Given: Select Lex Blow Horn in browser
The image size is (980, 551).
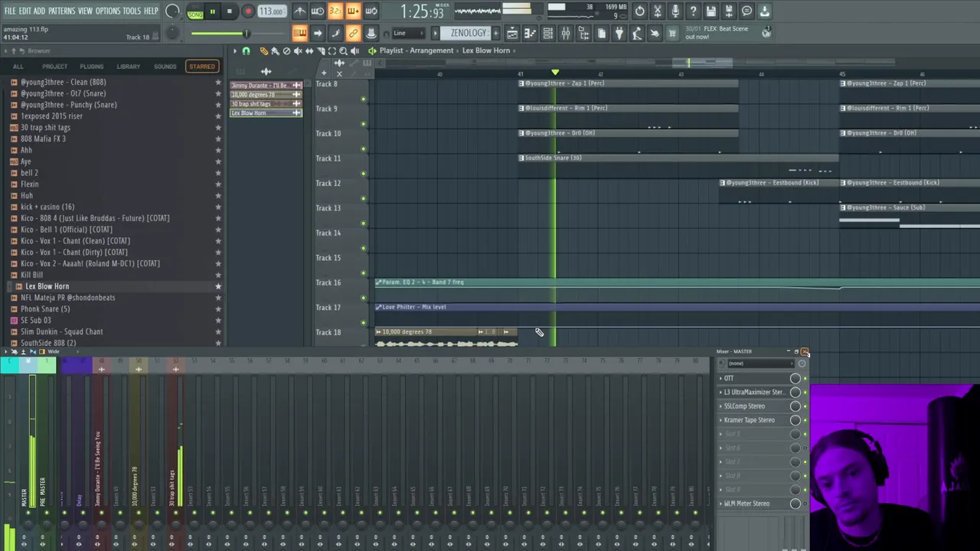Looking at the screenshot, I should click(47, 286).
